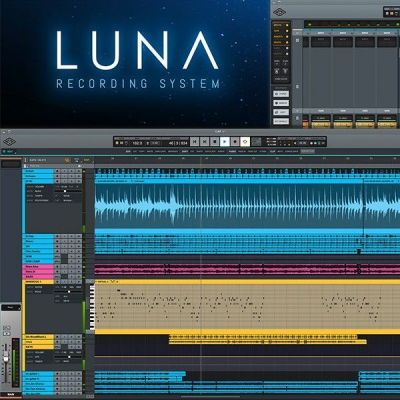Image resolution: width=400 pixels, height=400 pixels.
Task: Start playback with the Play button
Action: point(225,142)
